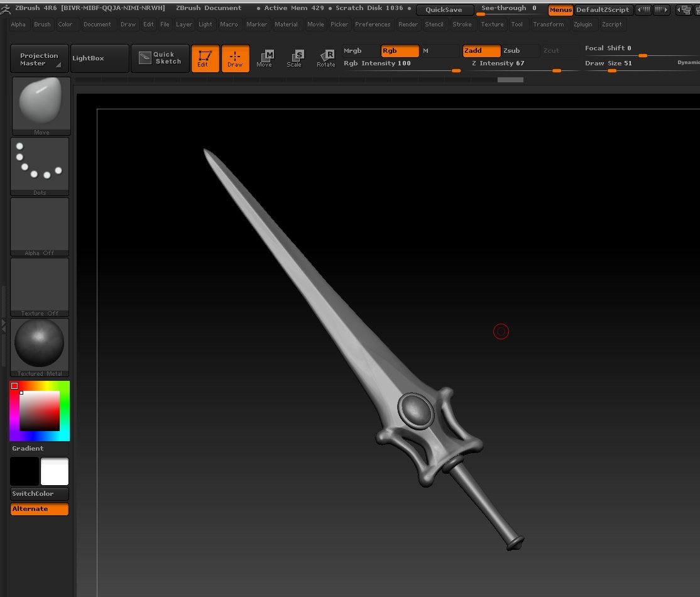Viewport: 700px width, 597px height.
Task: Open the Alpha Off selector
Action: pos(40,227)
